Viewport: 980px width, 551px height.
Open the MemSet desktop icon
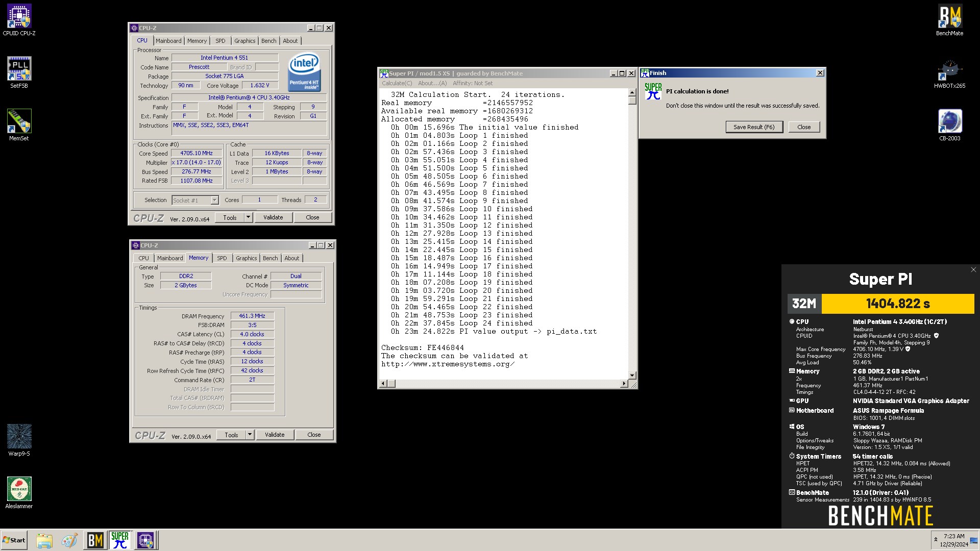tap(19, 125)
